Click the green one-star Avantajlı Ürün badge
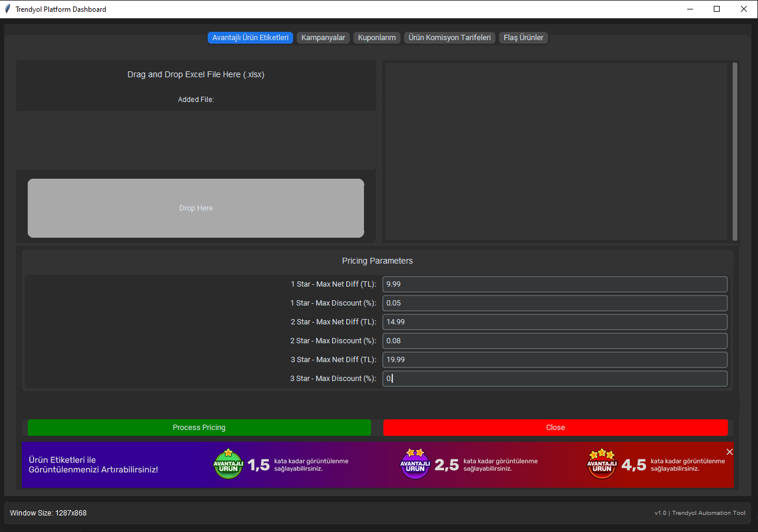 coord(228,464)
